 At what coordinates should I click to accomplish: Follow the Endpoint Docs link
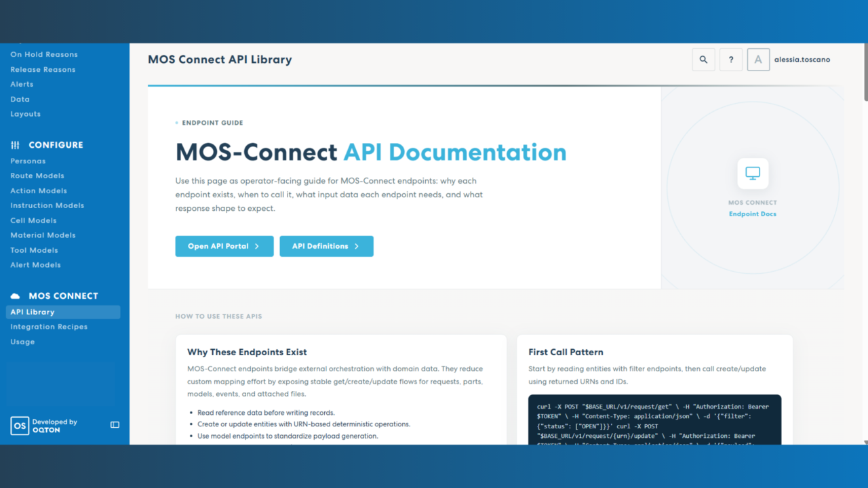point(753,214)
